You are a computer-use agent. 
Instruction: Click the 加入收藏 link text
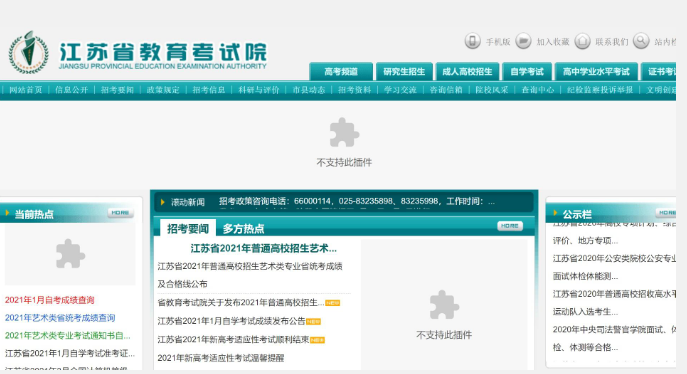pyautogui.click(x=553, y=42)
